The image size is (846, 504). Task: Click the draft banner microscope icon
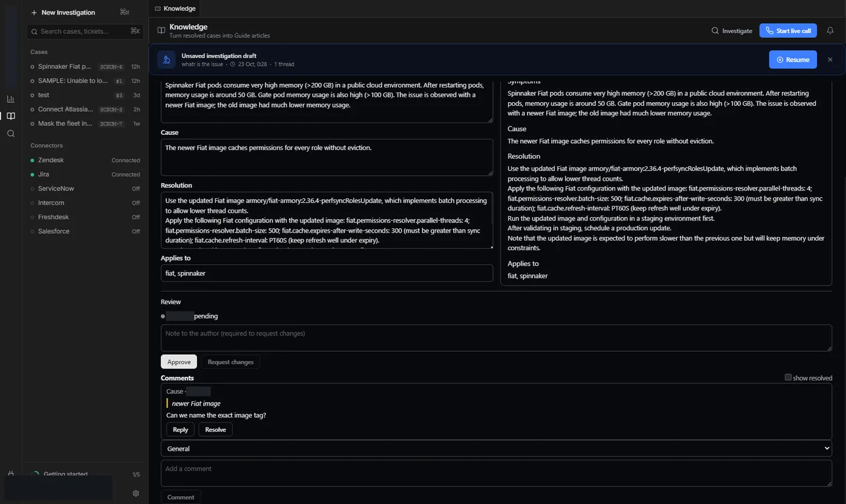pyautogui.click(x=166, y=60)
